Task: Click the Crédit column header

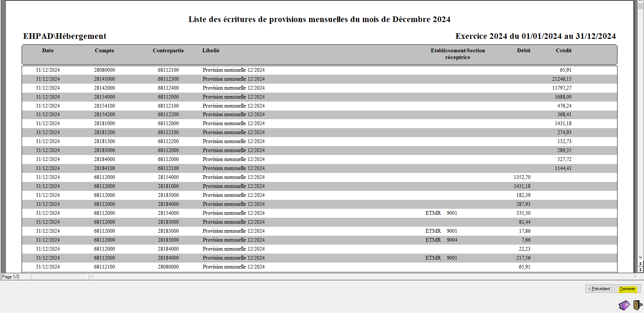Action: click(563, 51)
